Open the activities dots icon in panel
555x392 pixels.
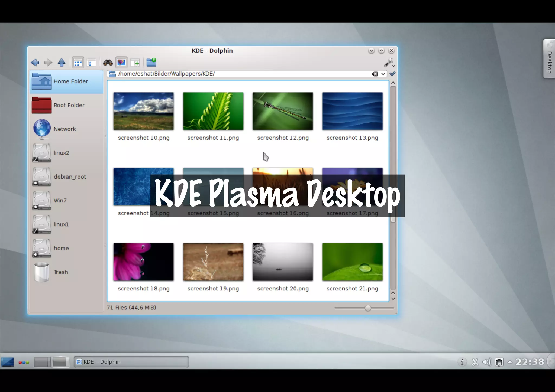coord(24,362)
